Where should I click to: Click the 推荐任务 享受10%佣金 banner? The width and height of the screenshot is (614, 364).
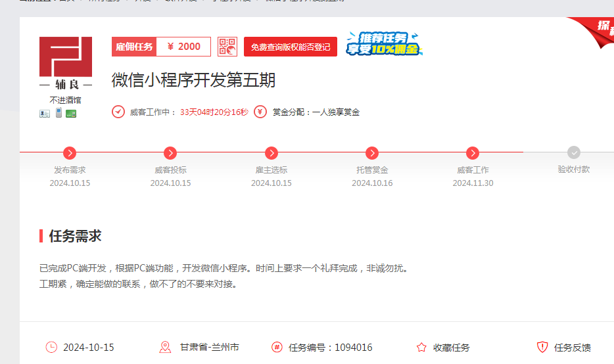384,43
